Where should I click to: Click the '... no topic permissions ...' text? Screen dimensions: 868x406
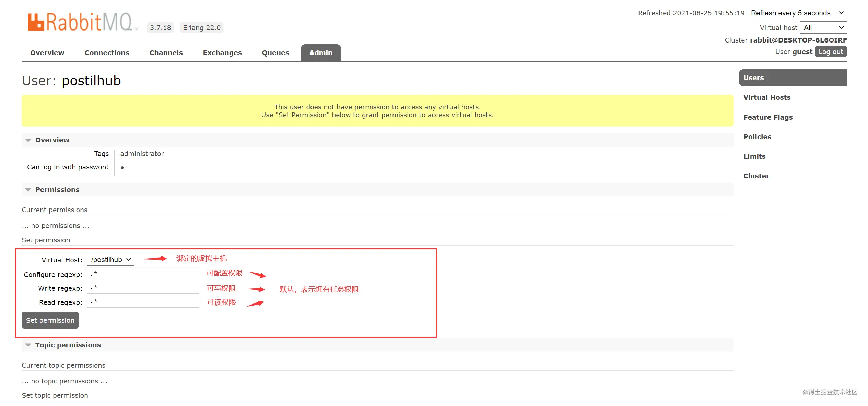[64, 381]
